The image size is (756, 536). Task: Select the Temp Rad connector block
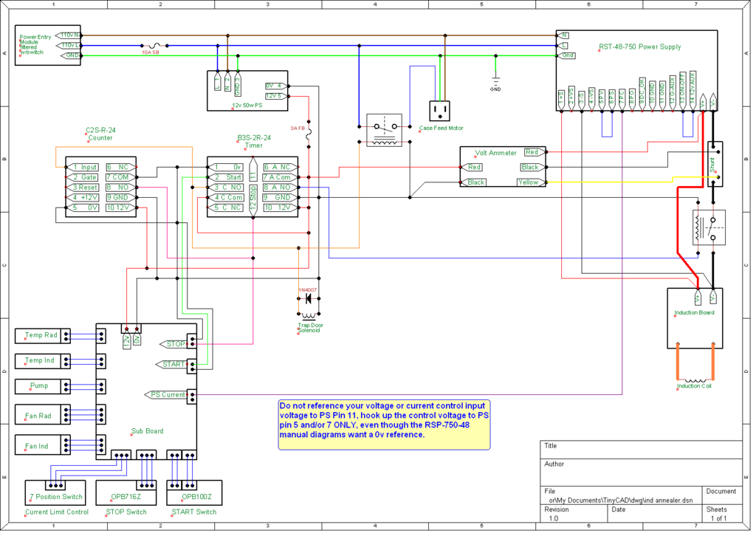click(x=42, y=336)
